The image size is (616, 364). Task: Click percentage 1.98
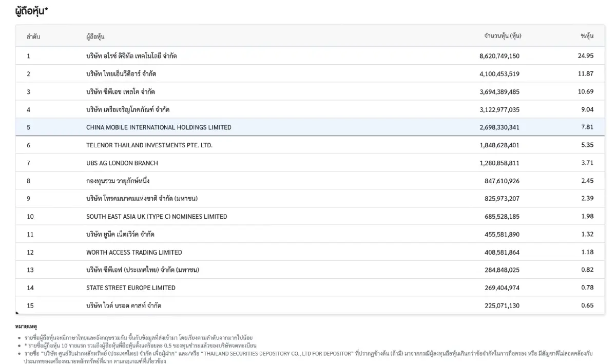(x=587, y=217)
